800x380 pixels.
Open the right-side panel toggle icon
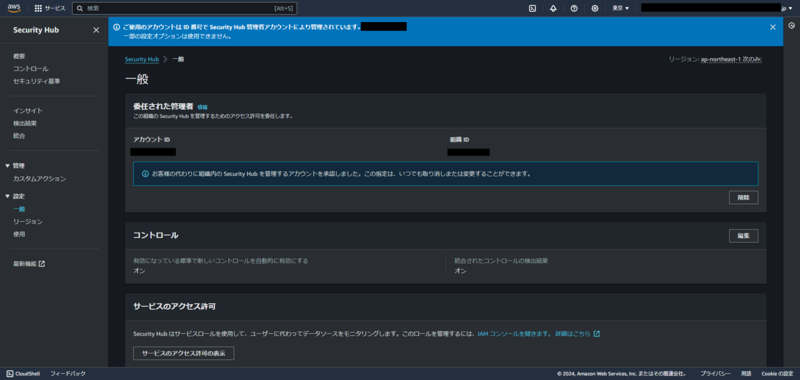[x=791, y=26]
